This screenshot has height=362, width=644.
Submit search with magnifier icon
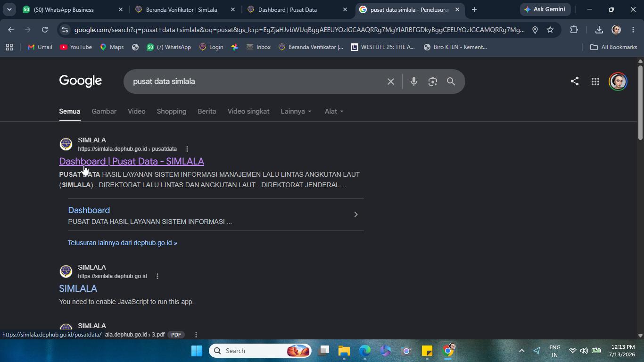pyautogui.click(x=451, y=82)
